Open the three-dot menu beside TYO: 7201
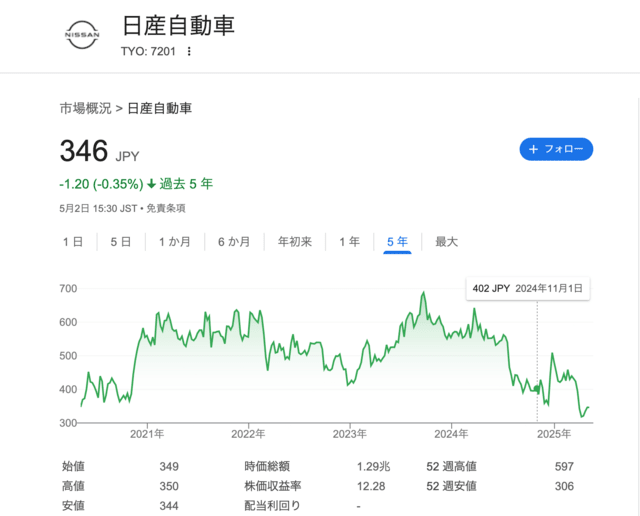This screenshot has height=516, width=640. (189, 51)
